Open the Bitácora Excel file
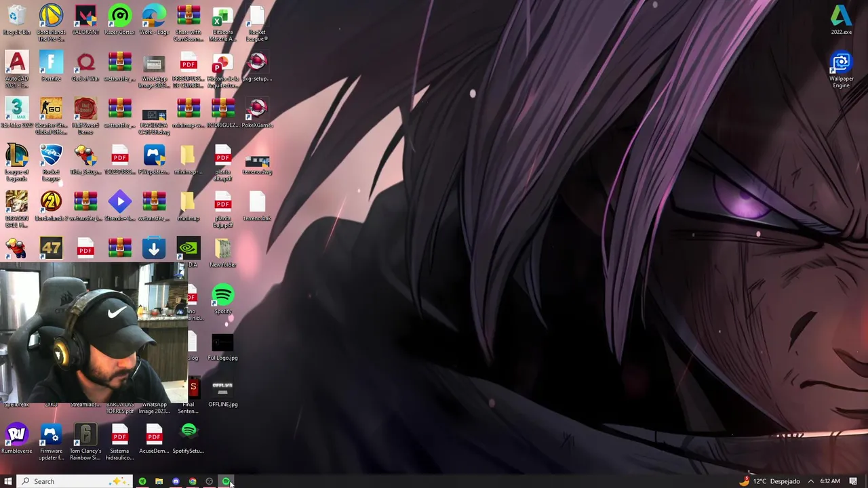 click(222, 22)
